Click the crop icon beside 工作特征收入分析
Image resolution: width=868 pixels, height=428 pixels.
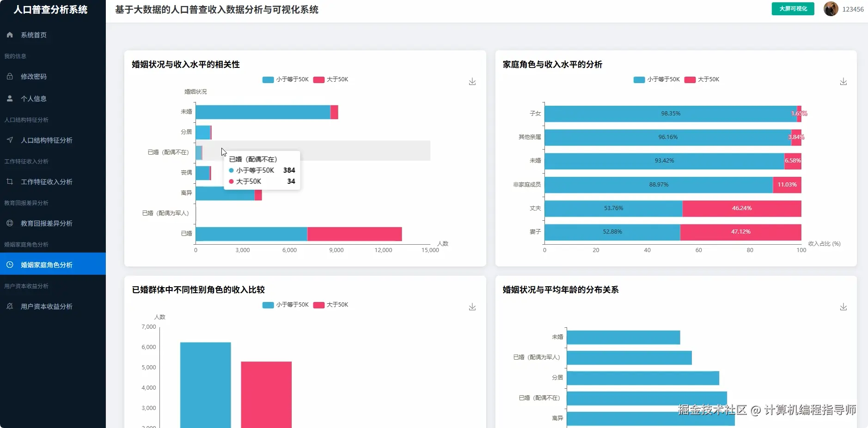coord(10,181)
